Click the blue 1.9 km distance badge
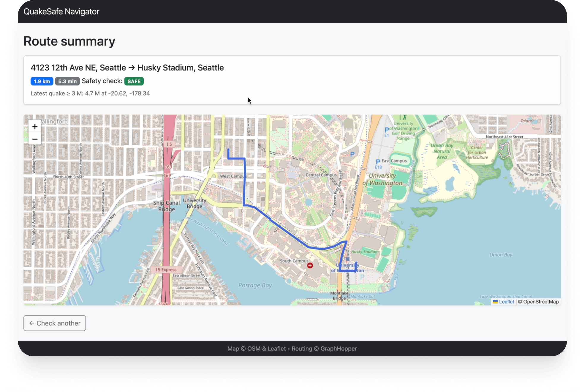This screenshot has height=392, width=585. pos(42,81)
